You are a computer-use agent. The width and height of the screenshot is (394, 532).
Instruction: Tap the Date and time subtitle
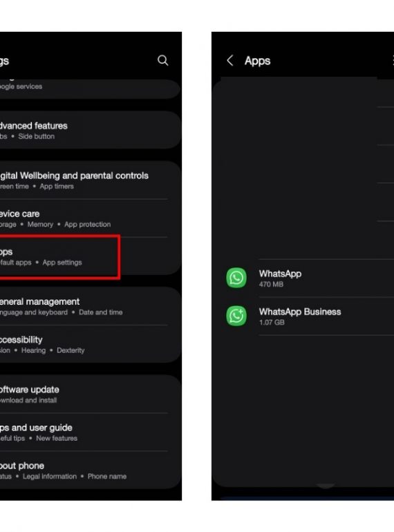pos(100,312)
